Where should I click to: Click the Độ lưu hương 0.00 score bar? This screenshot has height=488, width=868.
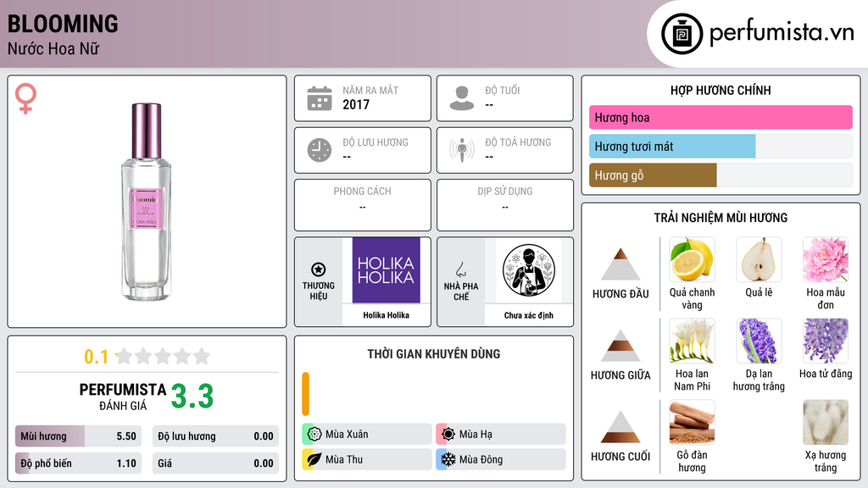pos(215,436)
